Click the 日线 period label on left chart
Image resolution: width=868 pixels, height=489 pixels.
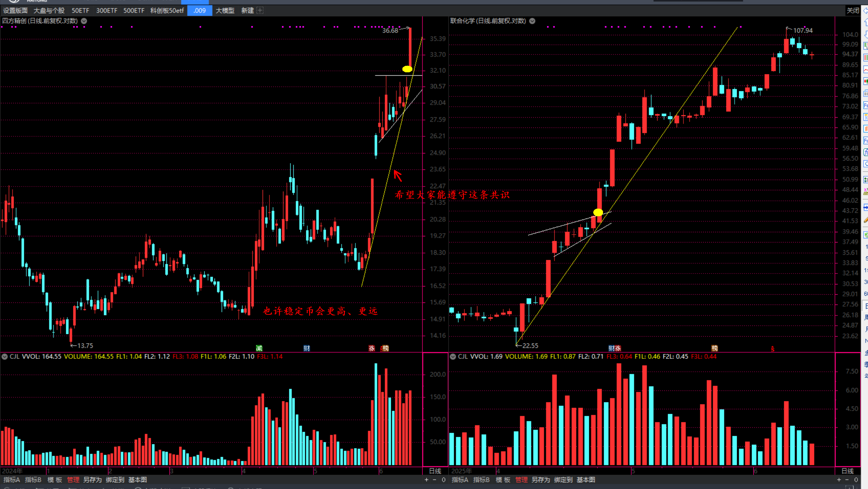click(x=435, y=471)
